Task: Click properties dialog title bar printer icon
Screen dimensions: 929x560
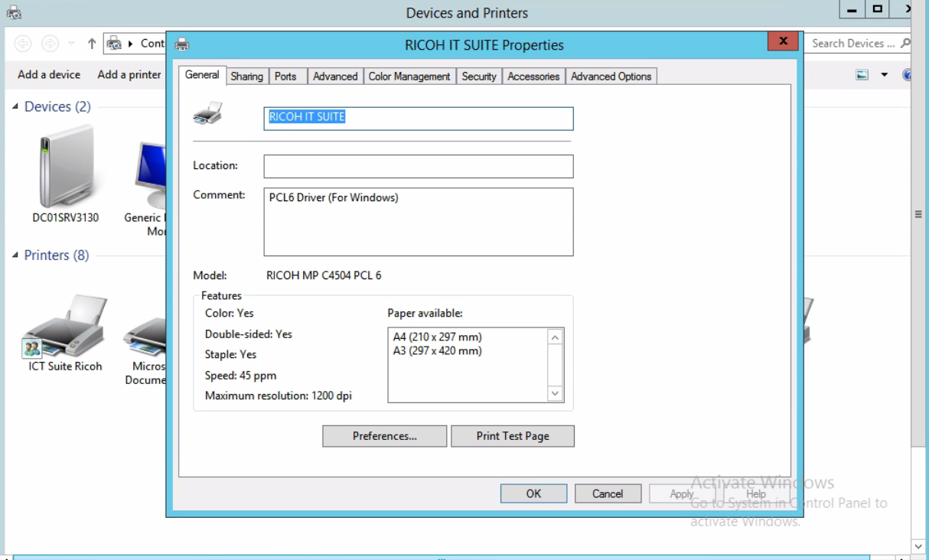Action: point(182,44)
